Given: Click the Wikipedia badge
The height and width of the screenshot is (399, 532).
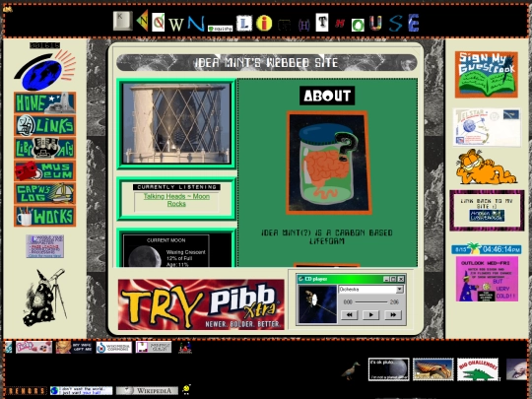Looking at the screenshot, I should pos(147,390).
